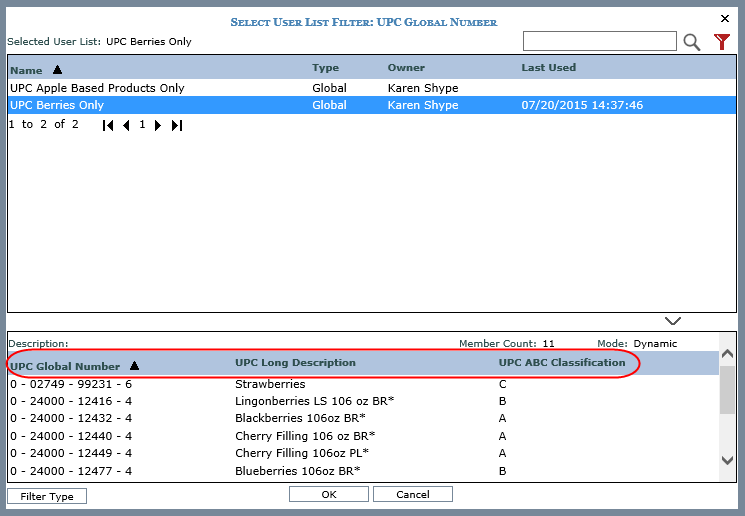Viewport: 745px width, 516px height.
Task: Click the member list scroll down arrow
Action: pos(727,460)
